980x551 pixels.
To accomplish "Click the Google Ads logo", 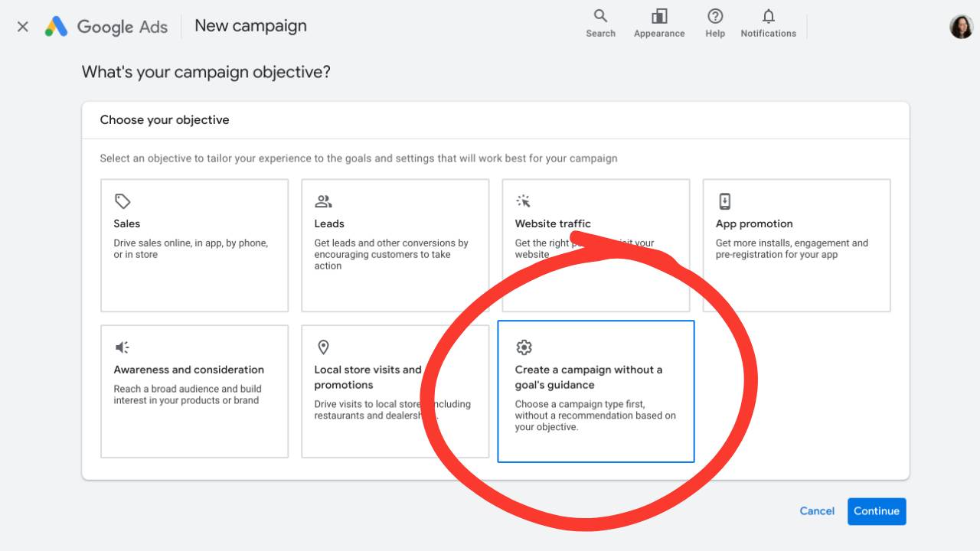I will click(106, 26).
